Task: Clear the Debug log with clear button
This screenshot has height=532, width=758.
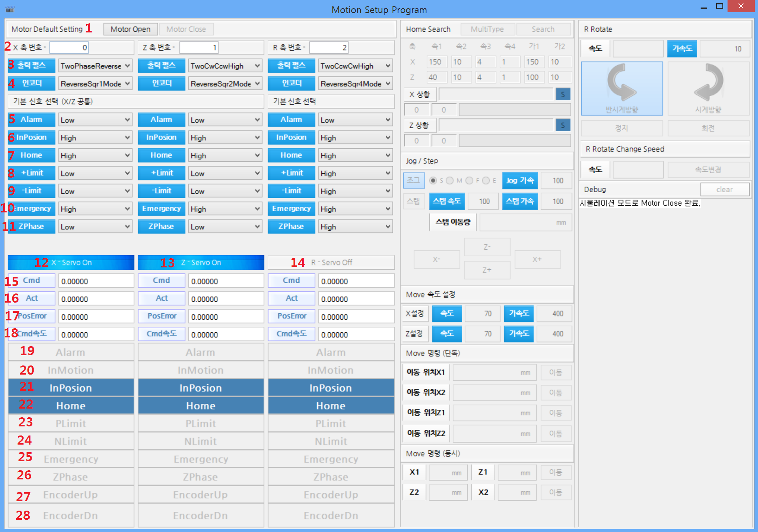Action: pos(724,189)
